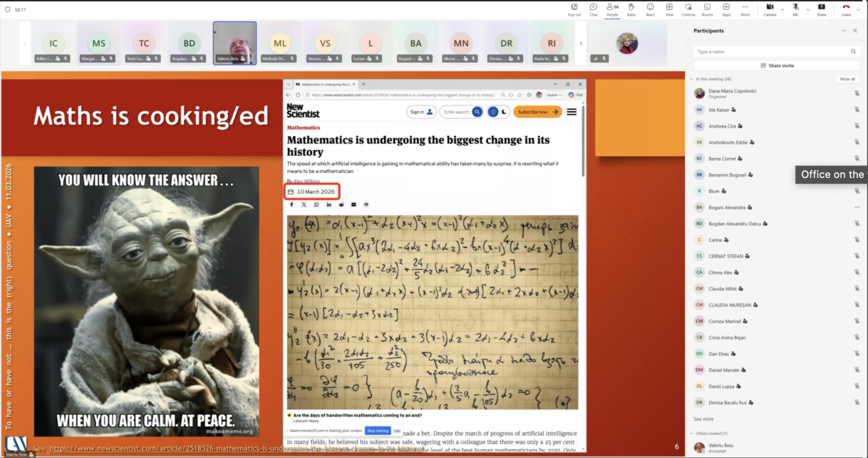Raise your hand in the meeting
This screenshot has width=868, height=458.
[x=631, y=9]
